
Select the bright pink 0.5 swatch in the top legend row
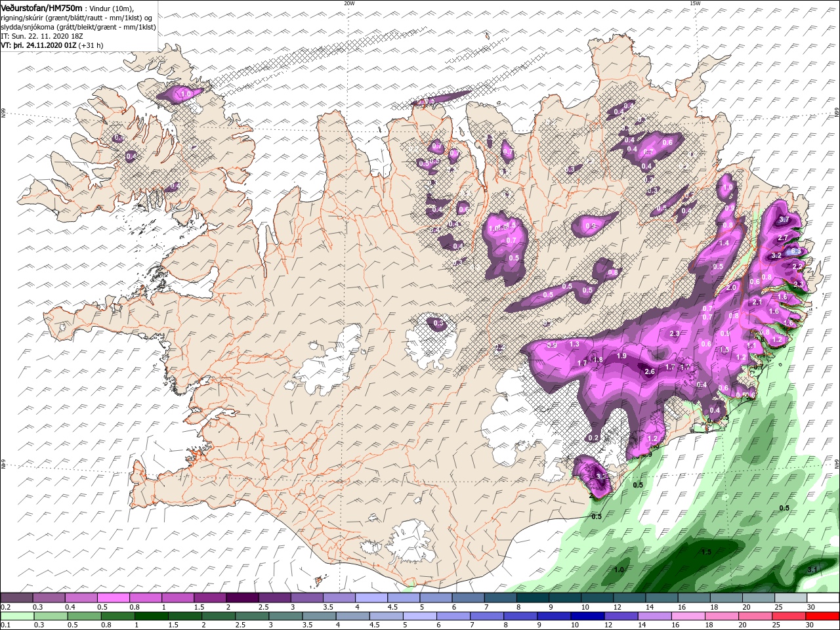113,598
